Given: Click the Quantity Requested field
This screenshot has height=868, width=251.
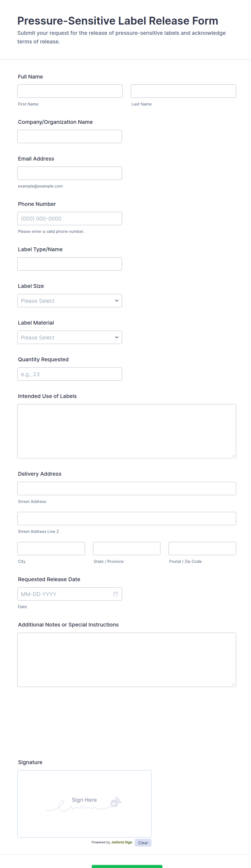Looking at the screenshot, I should coord(69,374).
